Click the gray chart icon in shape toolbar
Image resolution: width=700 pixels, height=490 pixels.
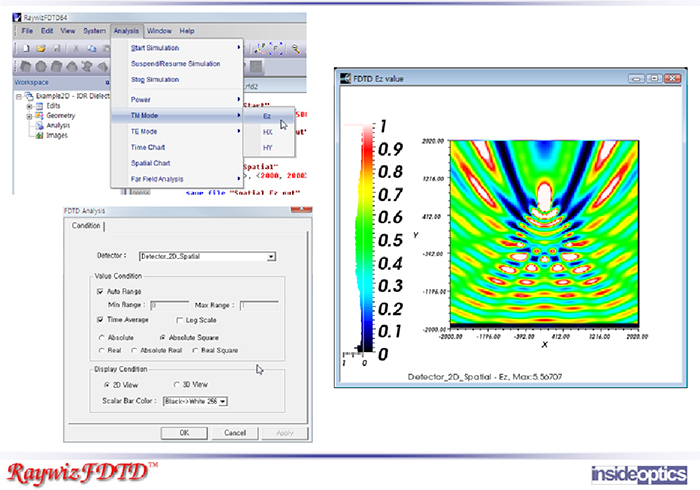(256, 66)
